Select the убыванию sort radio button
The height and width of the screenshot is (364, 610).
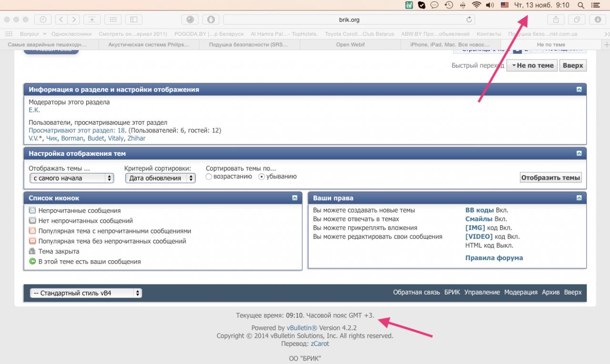click(x=261, y=177)
